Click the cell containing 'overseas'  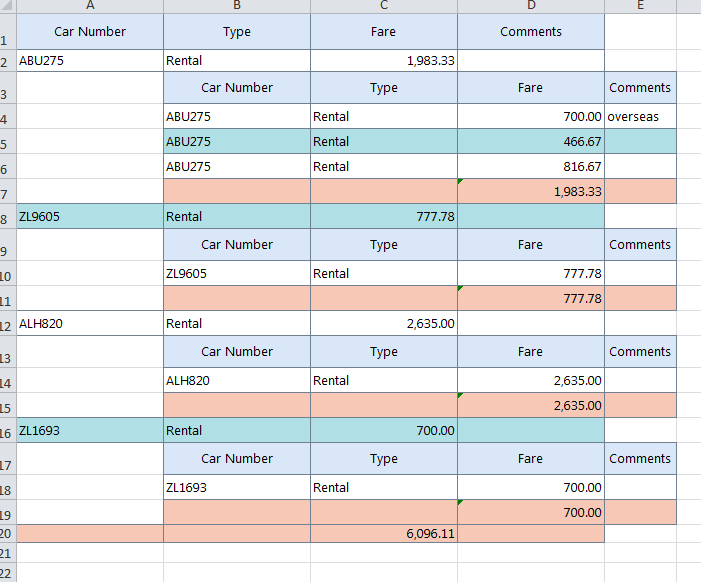[x=640, y=117]
